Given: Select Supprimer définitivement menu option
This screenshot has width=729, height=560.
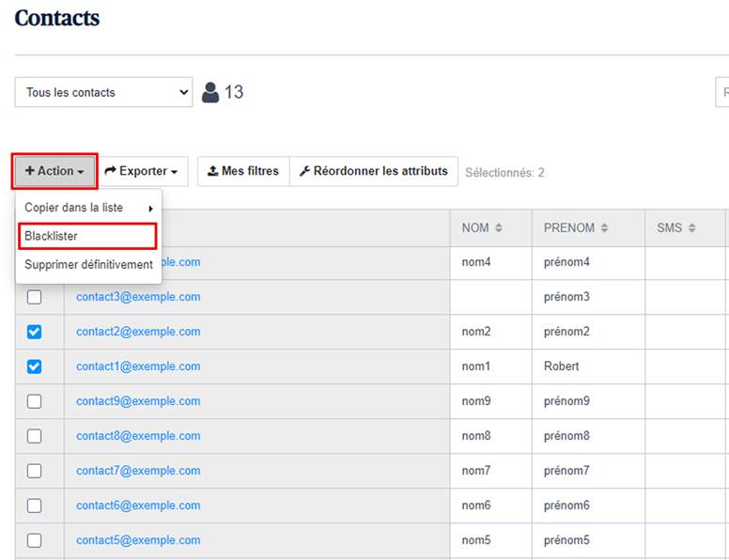Looking at the screenshot, I should [88, 265].
